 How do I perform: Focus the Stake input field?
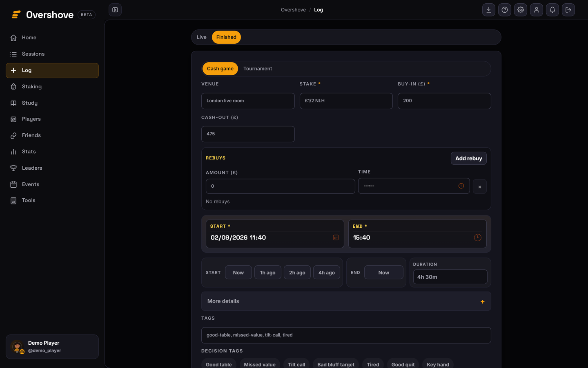tap(346, 101)
